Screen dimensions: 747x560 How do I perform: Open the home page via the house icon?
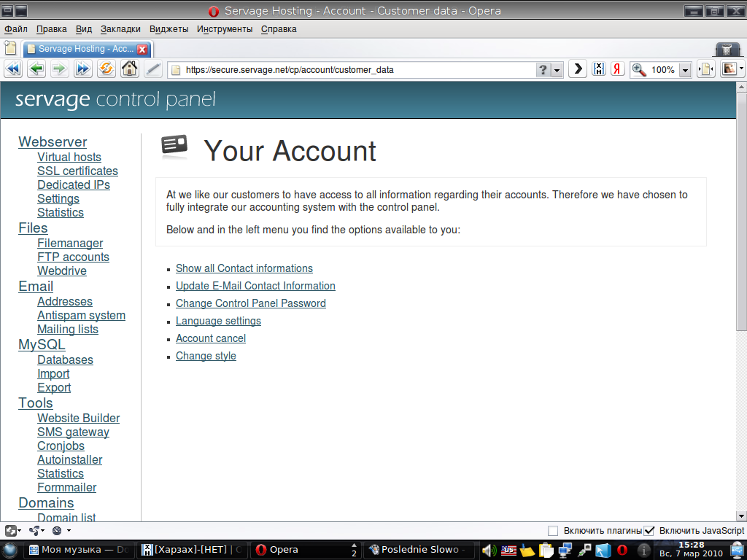pyautogui.click(x=129, y=69)
